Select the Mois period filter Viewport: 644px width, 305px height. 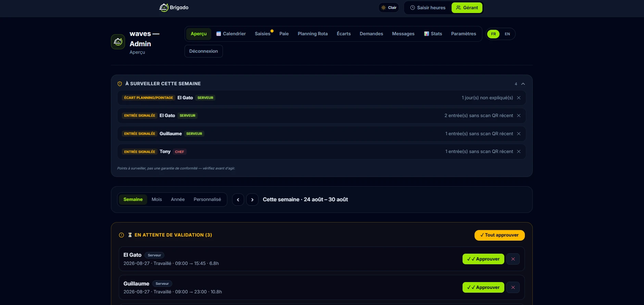point(157,200)
